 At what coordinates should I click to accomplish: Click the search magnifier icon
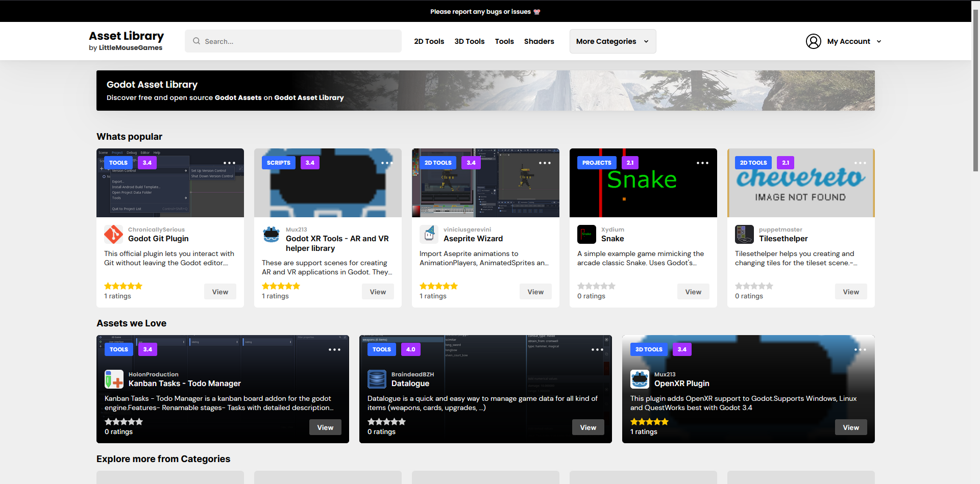(x=196, y=41)
